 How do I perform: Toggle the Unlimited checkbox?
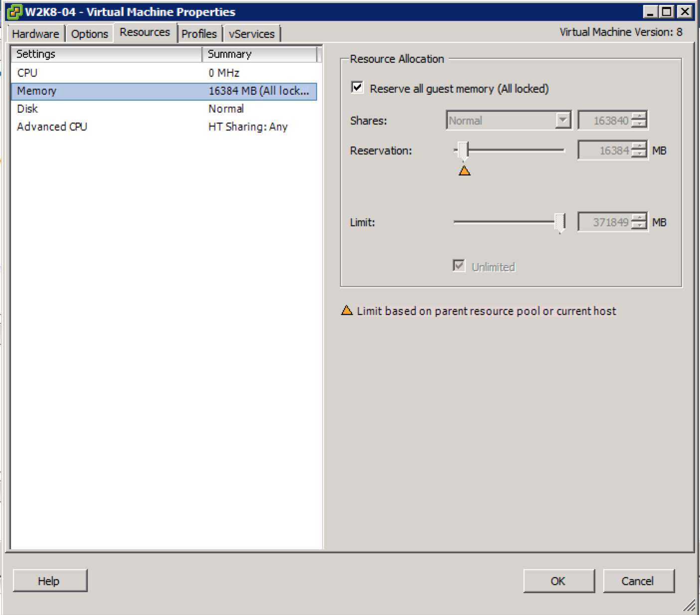pyautogui.click(x=458, y=266)
